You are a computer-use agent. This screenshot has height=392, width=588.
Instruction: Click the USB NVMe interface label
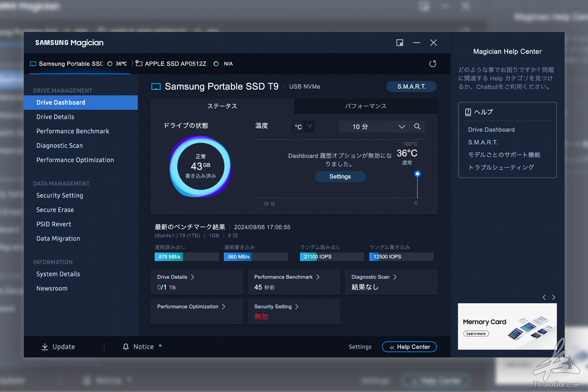pos(305,87)
